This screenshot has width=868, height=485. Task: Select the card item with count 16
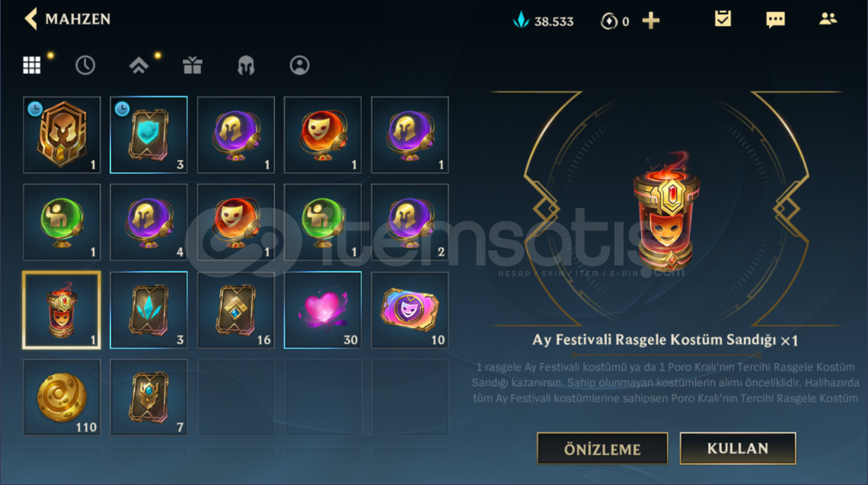236,310
